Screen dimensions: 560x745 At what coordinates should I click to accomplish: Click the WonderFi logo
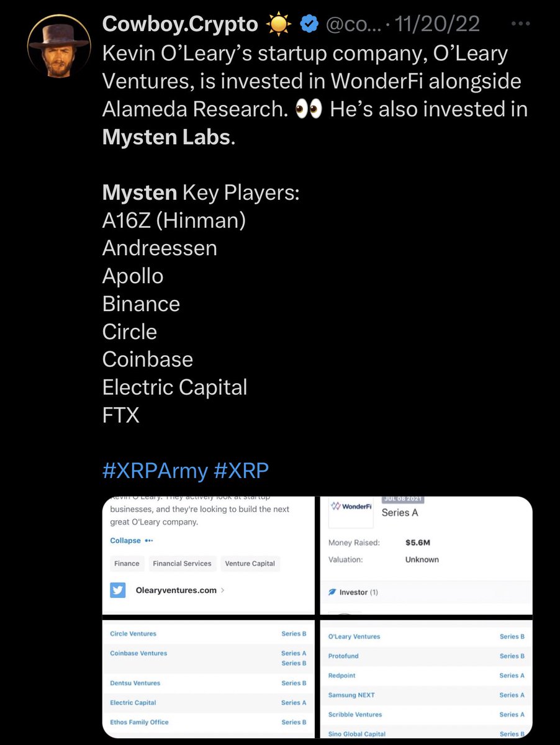(x=351, y=507)
